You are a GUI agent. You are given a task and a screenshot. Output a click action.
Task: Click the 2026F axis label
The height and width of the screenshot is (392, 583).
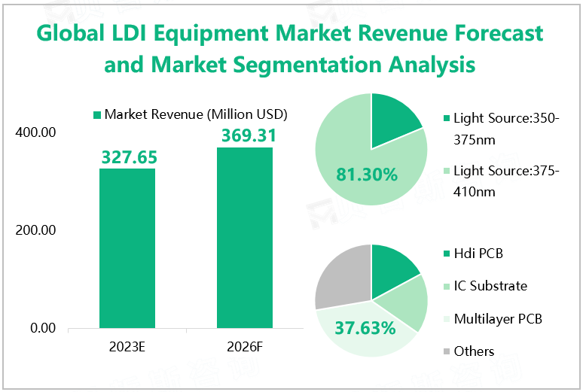point(245,347)
